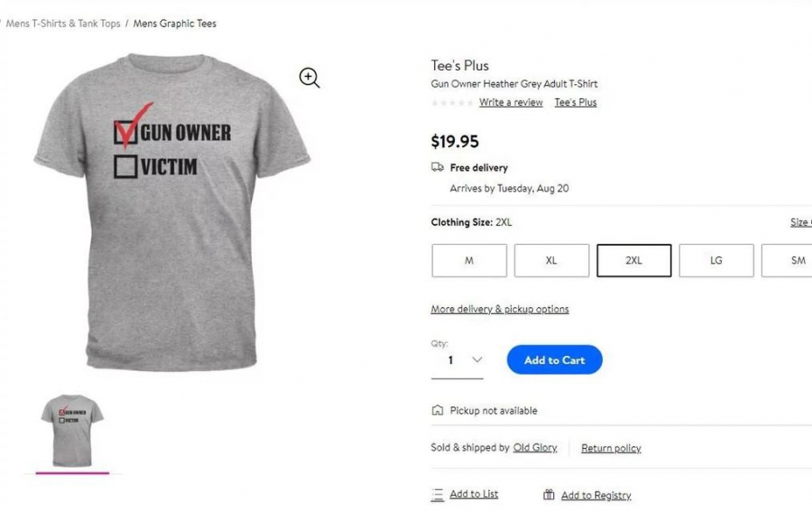Go to Mens T-Shirts & Tank Tops breadcrumb
Screen dimensions: 812x511
pos(63,23)
